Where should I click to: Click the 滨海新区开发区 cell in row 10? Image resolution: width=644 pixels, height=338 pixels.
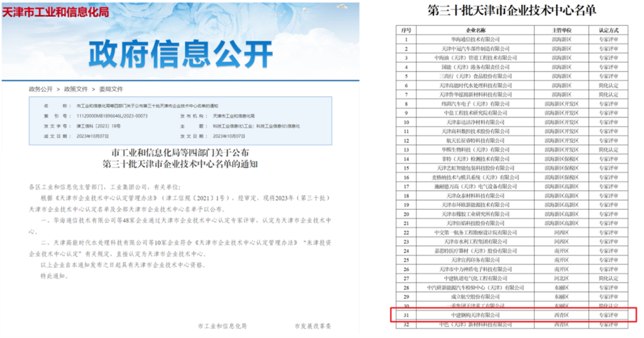pyautogui.click(x=562, y=122)
